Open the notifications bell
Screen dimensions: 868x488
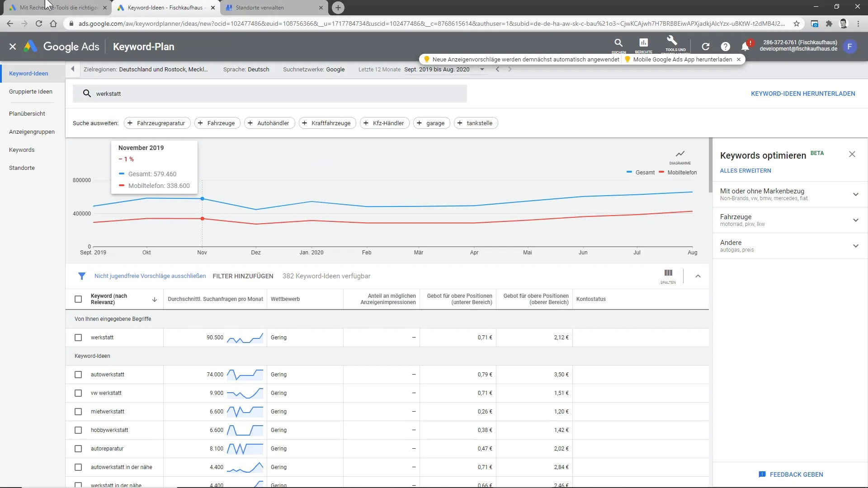[x=745, y=47]
